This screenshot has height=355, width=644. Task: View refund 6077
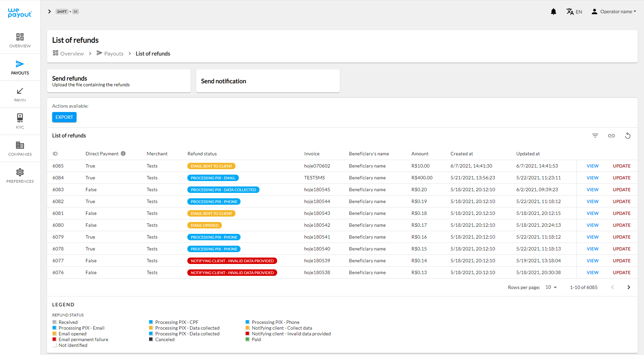click(593, 261)
